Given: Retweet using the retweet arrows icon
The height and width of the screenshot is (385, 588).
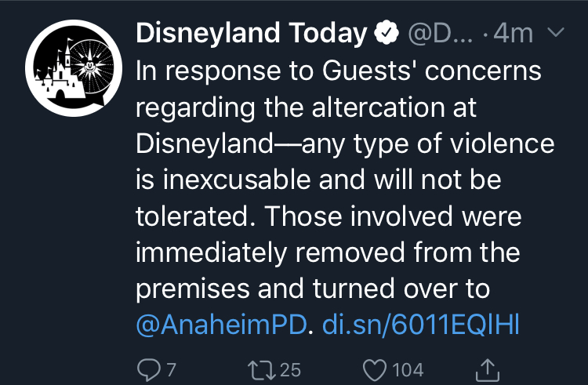Looking at the screenshot, I should (x=261, y=370).
